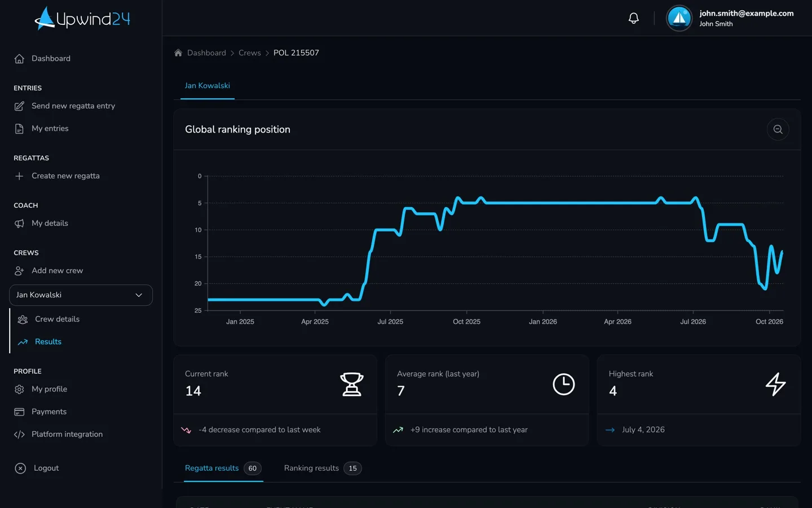Click the Upwind24 sailboat logo
The height and width of the screenshot is (508, 812).
pos(82,18)
